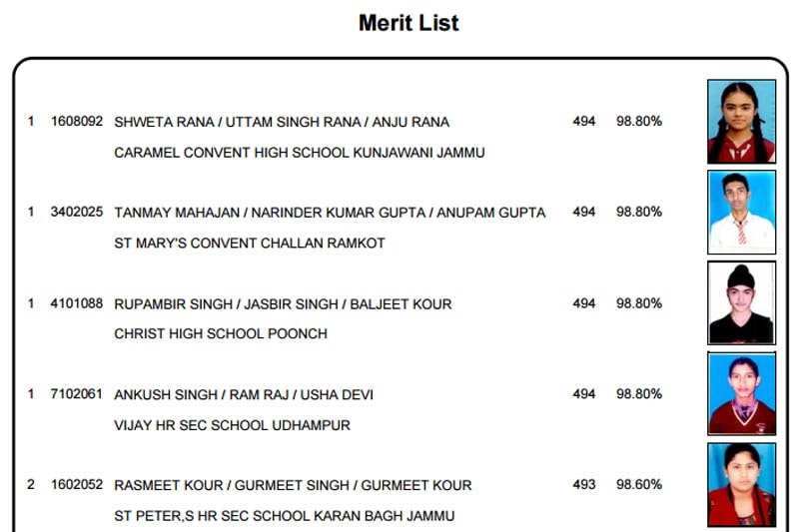Click the Tanmay Mahajan name entry
Screen dimensions: 799x532
tap(330, 213)
